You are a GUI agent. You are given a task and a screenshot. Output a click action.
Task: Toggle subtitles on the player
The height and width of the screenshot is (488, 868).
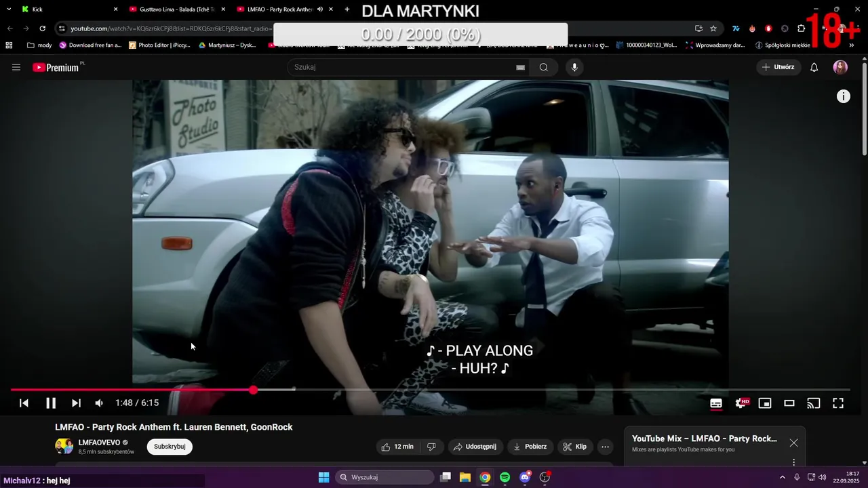pos(716,403)
